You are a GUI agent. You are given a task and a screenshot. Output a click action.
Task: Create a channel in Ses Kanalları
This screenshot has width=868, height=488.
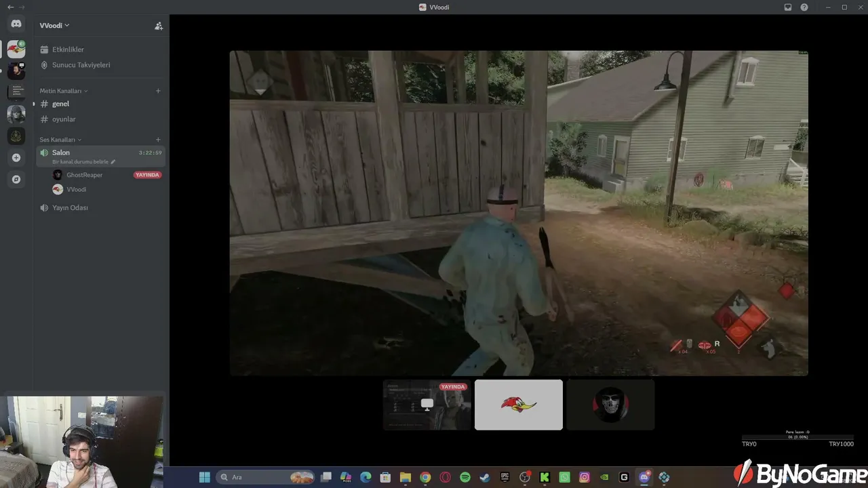coord(158,140)
